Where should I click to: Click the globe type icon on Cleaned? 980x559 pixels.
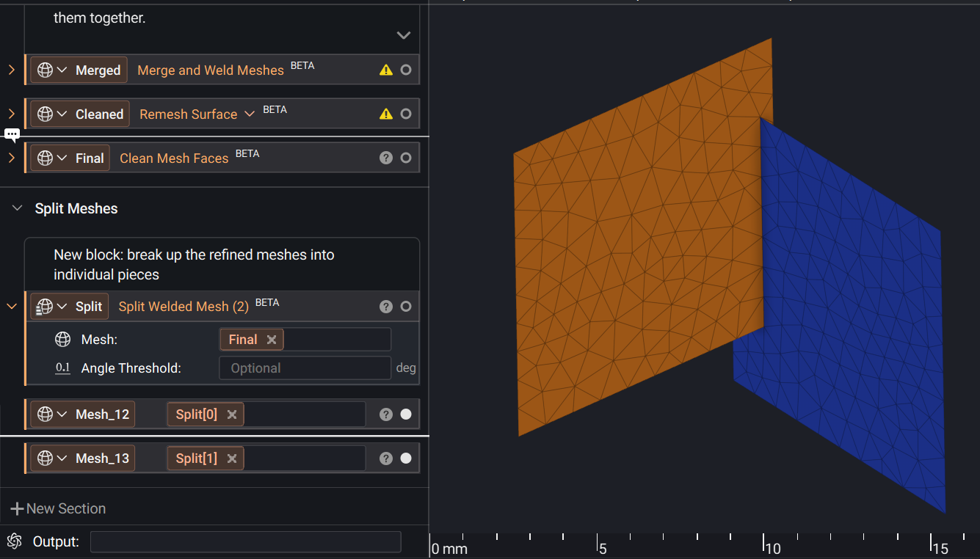[45, 114]
